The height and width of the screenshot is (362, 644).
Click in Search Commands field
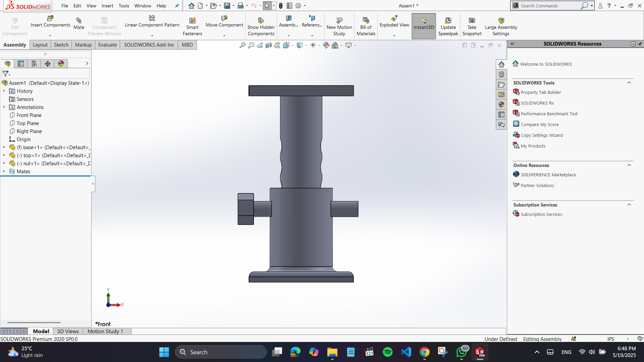pos(550,6)
